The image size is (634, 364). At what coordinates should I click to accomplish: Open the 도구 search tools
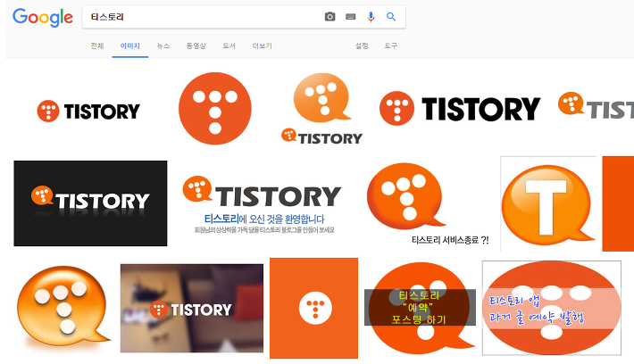[390, 45]
